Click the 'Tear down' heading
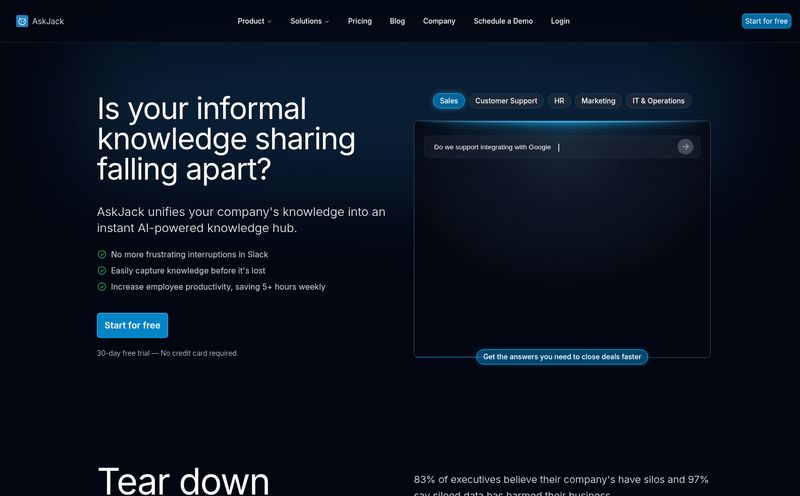 pyautogui.click(x=183, y=481)
